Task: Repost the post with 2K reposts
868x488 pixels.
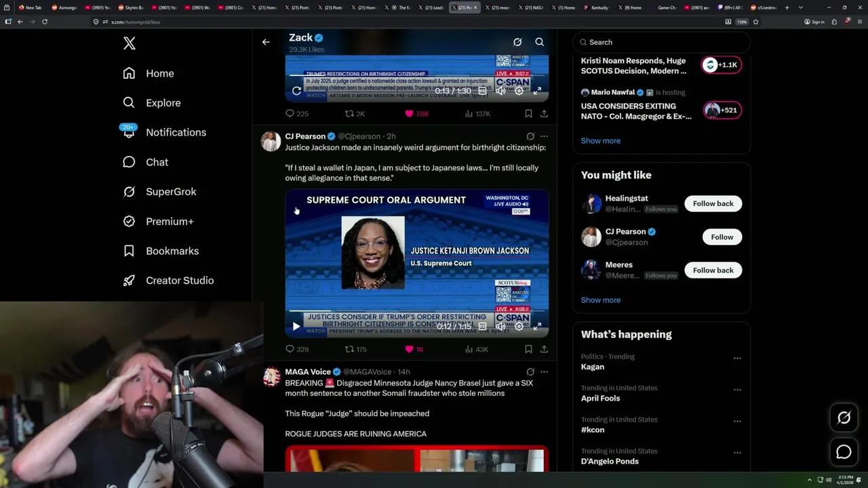Action: pyautogui.click(x=355, y=114)
